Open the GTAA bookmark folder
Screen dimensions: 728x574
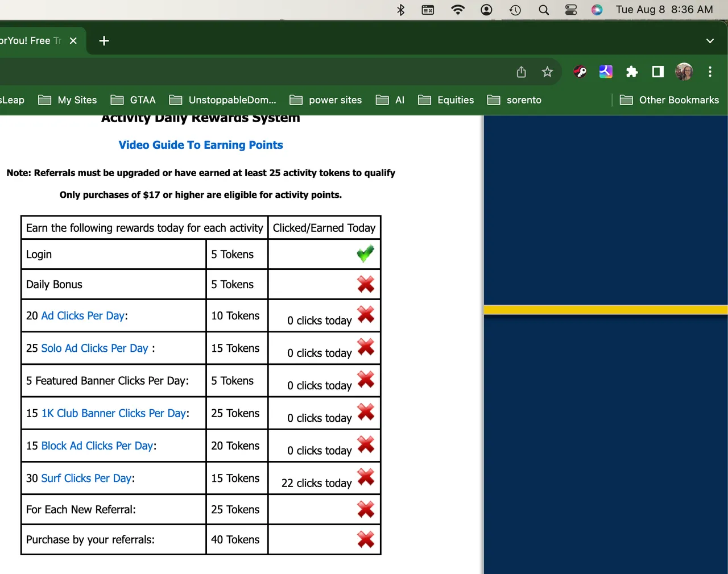click(x=133, y=100)
